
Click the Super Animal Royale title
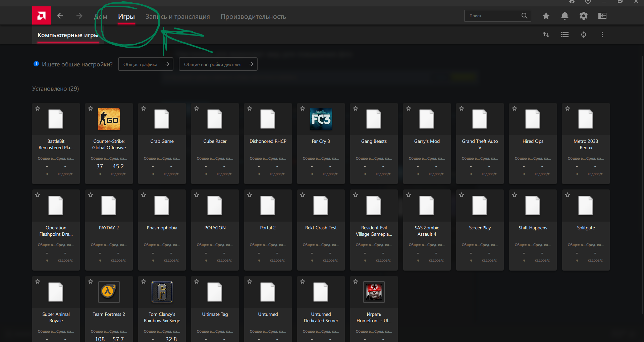pos(56,318)
